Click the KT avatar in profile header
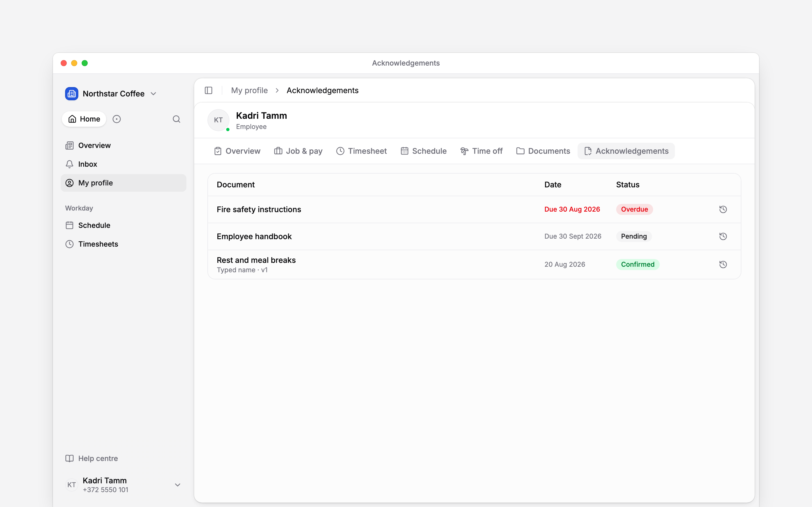 (218, 120)
